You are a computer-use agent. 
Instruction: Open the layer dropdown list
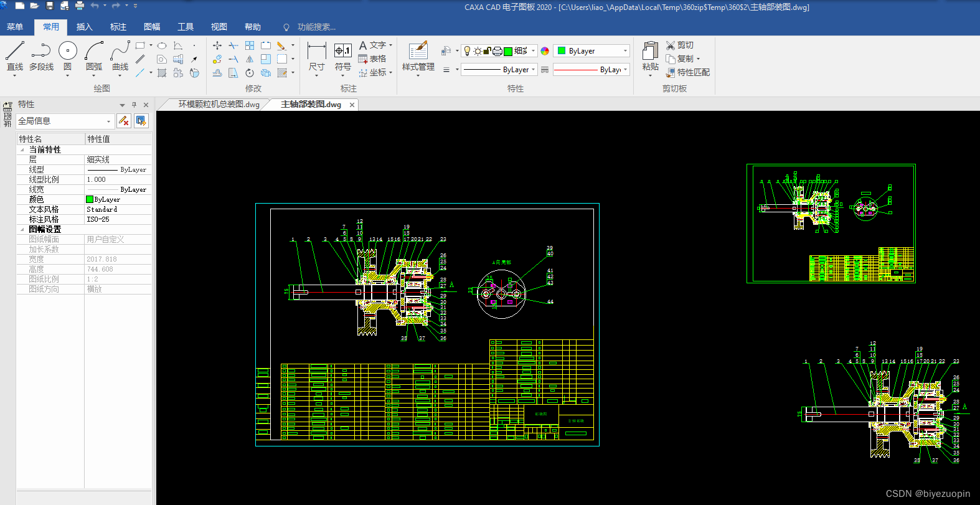(x=533, y=51)
